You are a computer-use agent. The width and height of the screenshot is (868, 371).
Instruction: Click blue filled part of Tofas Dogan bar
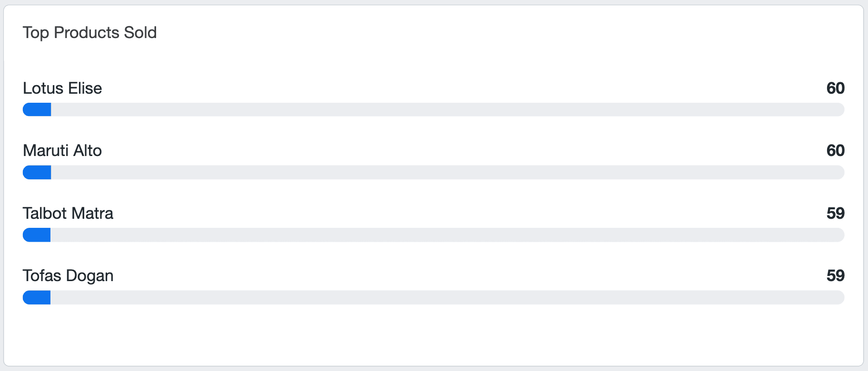(x=37, y=297)
